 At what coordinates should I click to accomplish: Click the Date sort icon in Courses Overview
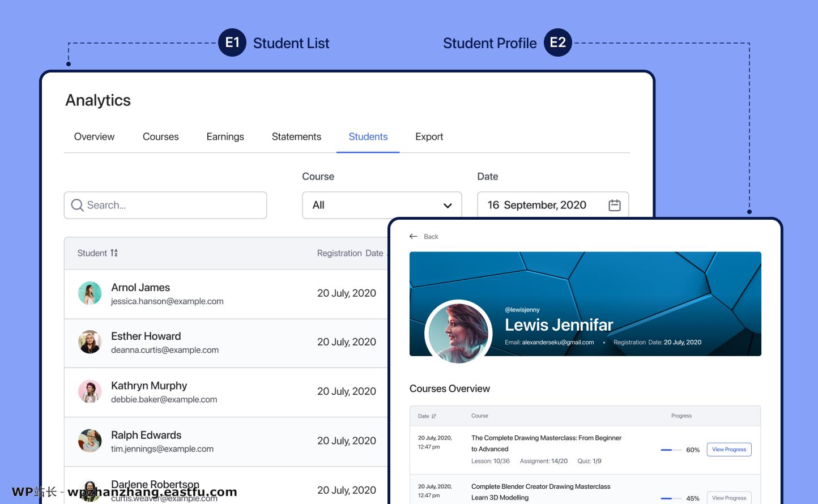pos(433,416)
